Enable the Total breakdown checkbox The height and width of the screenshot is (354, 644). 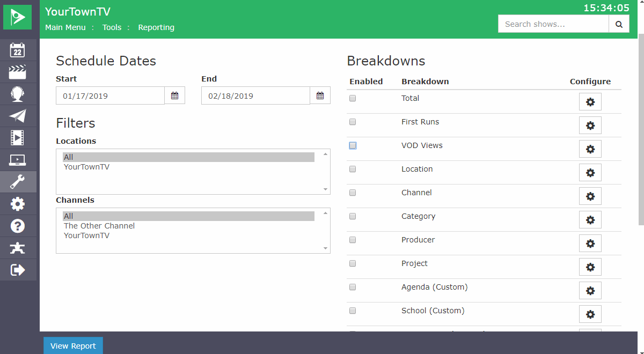point(353,98)
